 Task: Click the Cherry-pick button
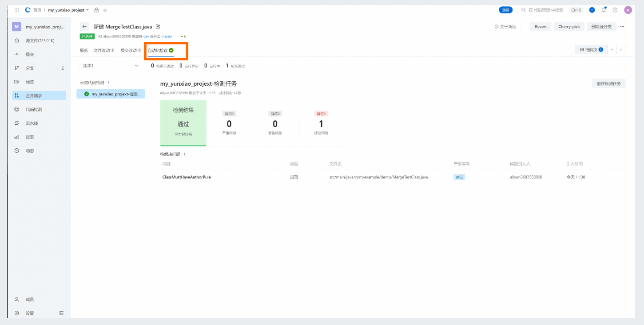[569, 27]
